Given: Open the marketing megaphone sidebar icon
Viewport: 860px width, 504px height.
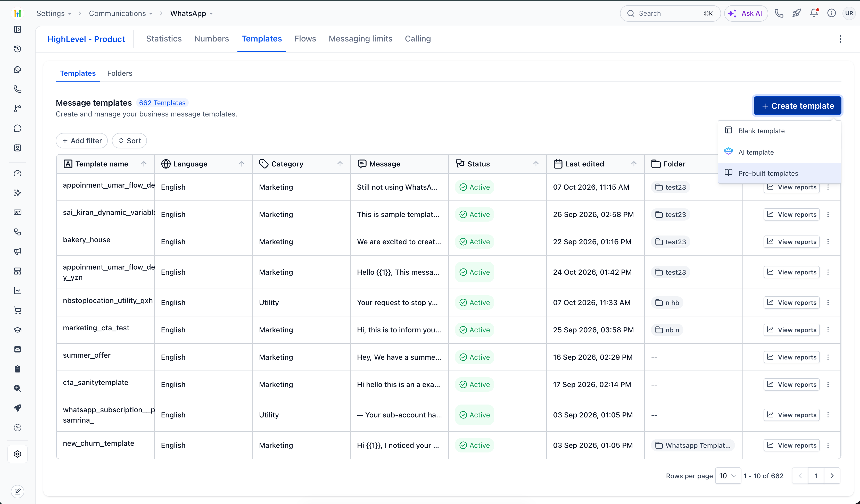Looking at the screenshot, I should [18, 251].
